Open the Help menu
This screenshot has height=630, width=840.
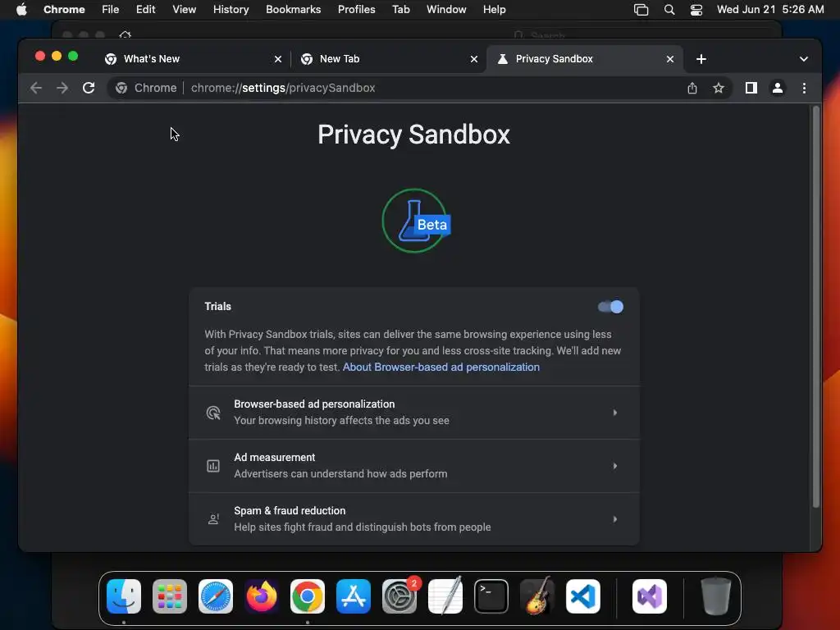[494, 9]
